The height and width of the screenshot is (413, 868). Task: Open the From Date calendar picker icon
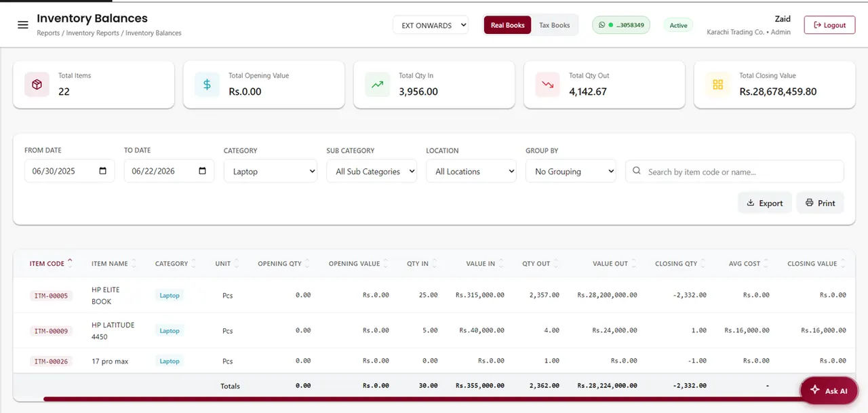[103, 171]
